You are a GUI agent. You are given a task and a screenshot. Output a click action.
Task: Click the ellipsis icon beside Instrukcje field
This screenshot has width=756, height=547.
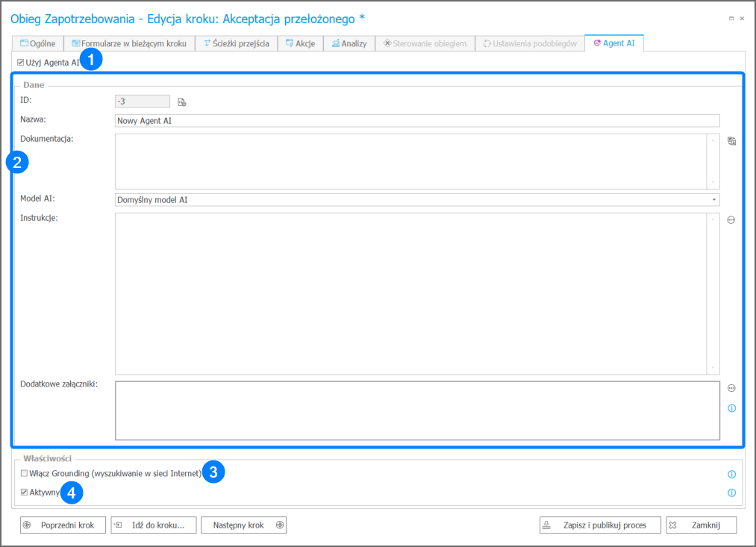click(x=731, y=219)
